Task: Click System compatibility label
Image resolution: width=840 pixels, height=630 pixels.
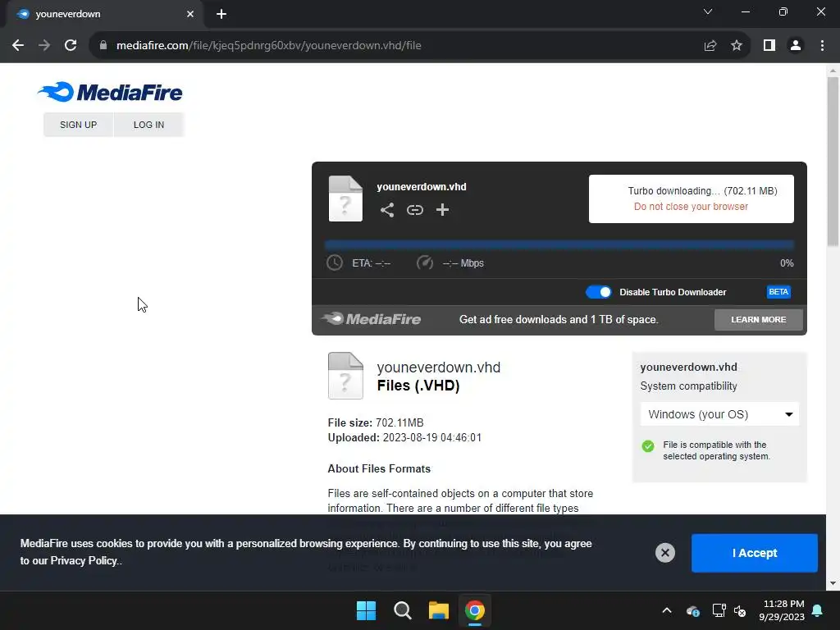Action: click(x=688, y=386)
